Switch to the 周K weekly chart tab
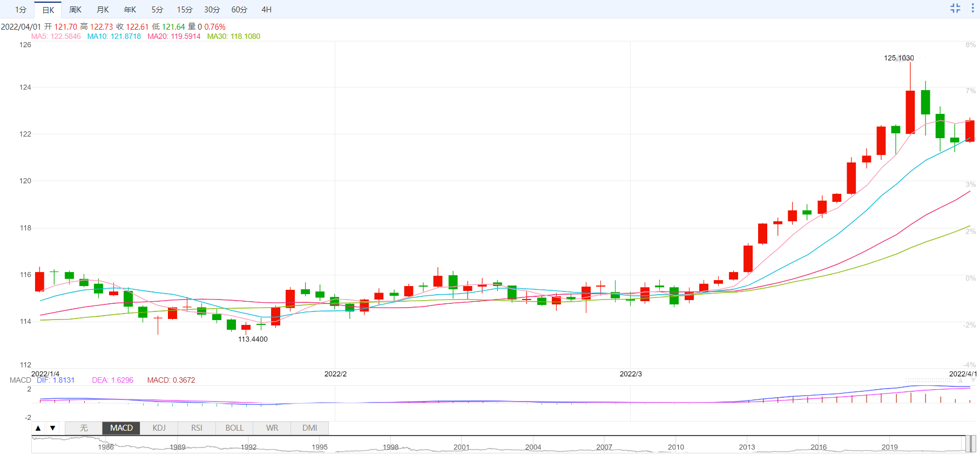Screen dimensions: 980x462 (75, 10)
